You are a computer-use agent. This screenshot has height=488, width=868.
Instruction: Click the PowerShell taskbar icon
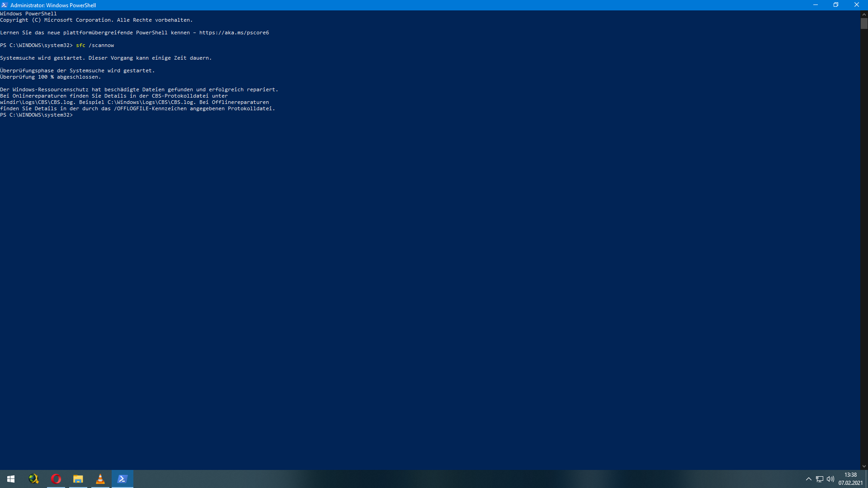tap(123, 479)
